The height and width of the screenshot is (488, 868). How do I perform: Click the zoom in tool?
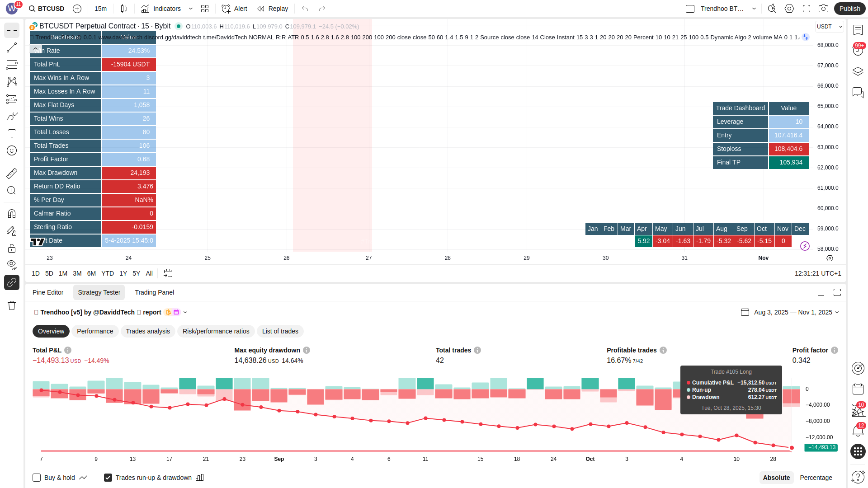pyautogui.click(x=12, y=191)
